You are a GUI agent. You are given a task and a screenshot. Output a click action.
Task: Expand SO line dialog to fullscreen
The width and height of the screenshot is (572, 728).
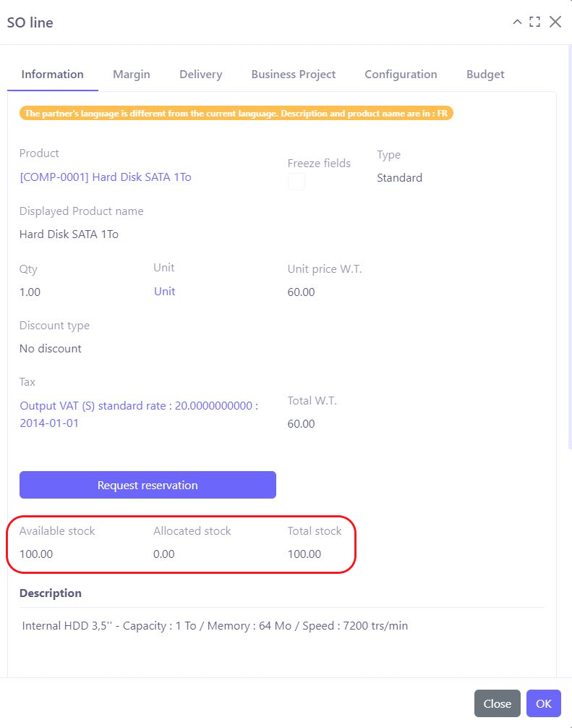click(535, 22)
